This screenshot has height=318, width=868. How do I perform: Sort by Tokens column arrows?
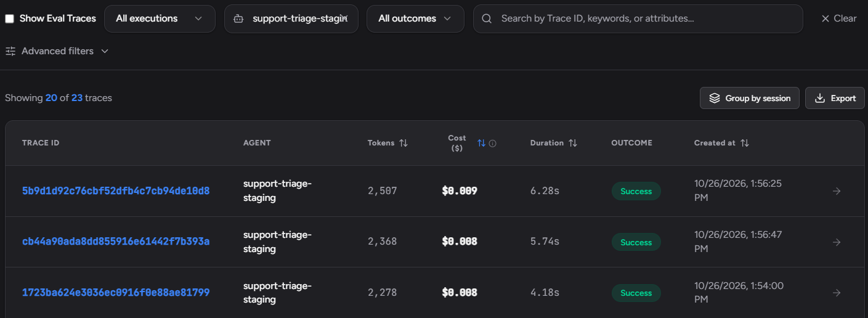pyautogui.click(x=404, y=143)
